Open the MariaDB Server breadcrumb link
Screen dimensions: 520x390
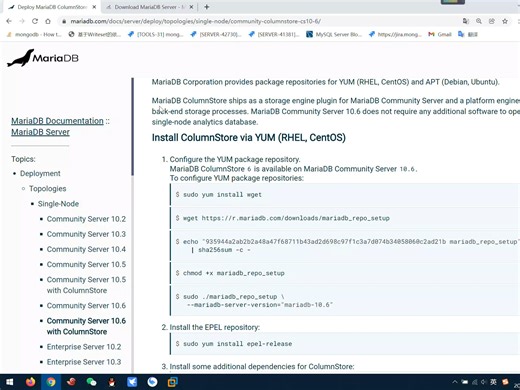40,132
